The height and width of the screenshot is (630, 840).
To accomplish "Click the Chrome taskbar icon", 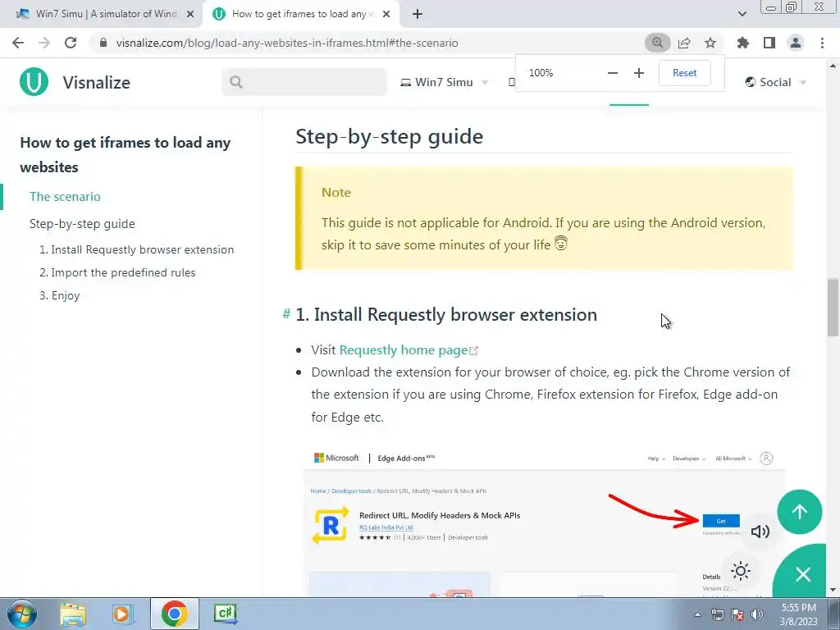I will 174,614.
